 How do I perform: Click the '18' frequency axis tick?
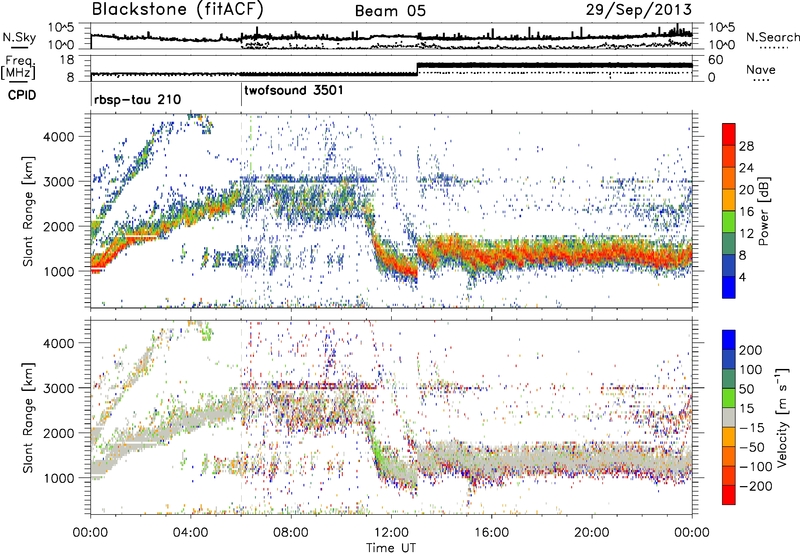[x=66, y=60]
